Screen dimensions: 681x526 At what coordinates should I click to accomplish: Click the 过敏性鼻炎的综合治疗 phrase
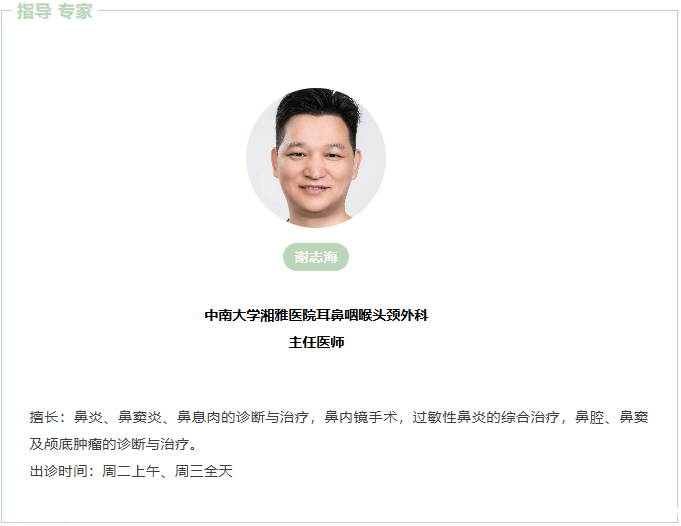[486, 417]
